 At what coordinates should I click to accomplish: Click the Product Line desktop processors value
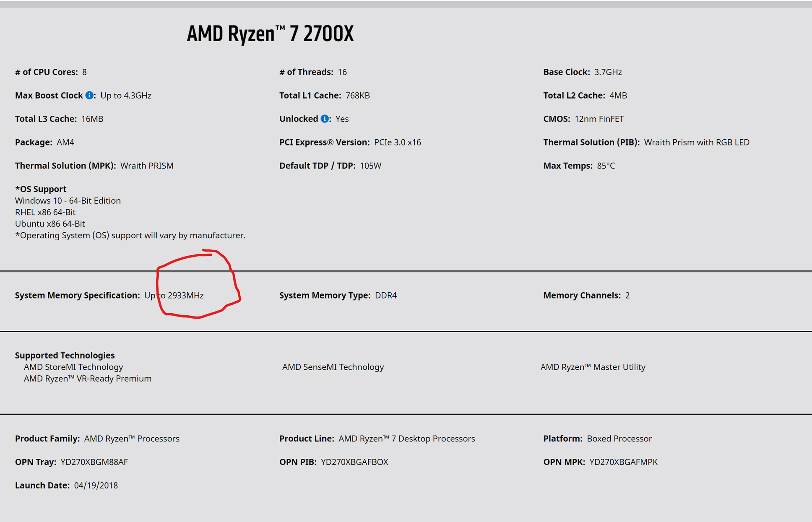click(x=406, y=439)
